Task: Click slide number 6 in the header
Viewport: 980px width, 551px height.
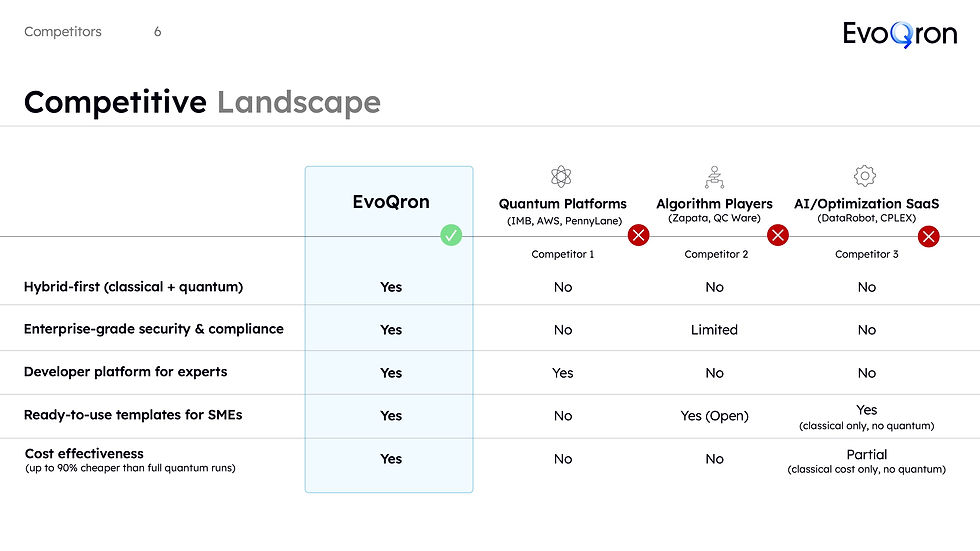Action: (x=158, y=31)
